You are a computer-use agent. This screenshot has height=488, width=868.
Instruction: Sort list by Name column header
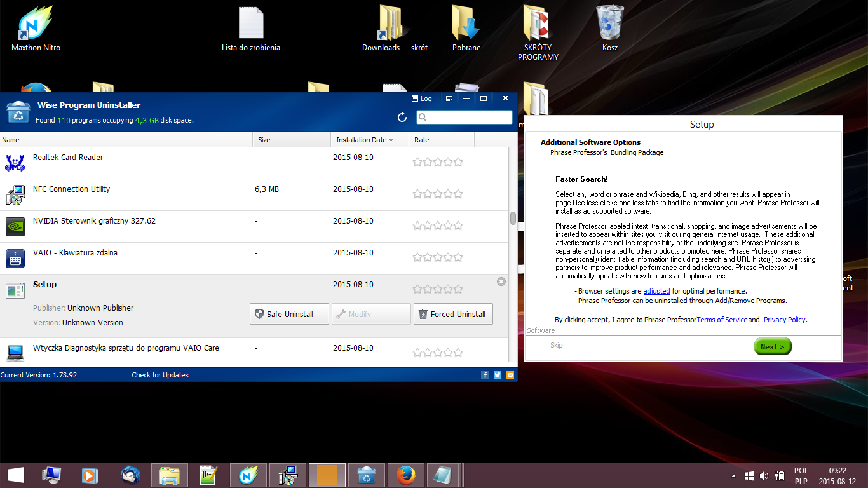(x=11, y=140)
